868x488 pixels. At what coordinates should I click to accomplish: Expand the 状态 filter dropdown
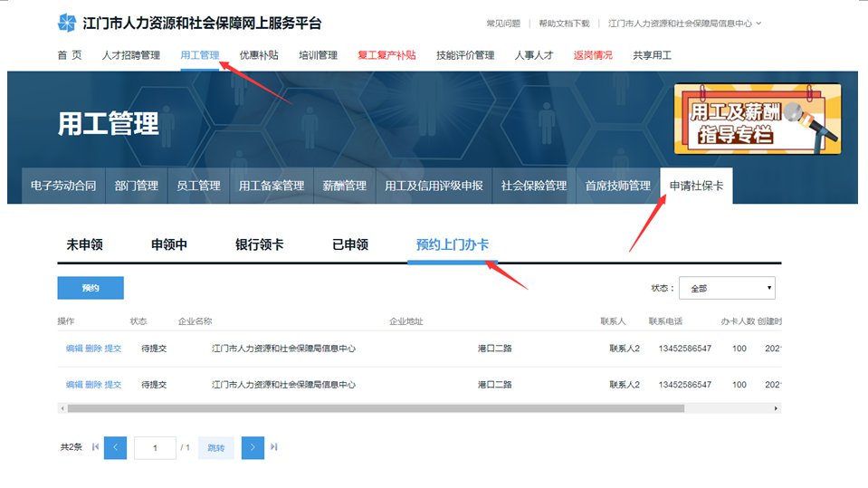(x=727, y=288)
